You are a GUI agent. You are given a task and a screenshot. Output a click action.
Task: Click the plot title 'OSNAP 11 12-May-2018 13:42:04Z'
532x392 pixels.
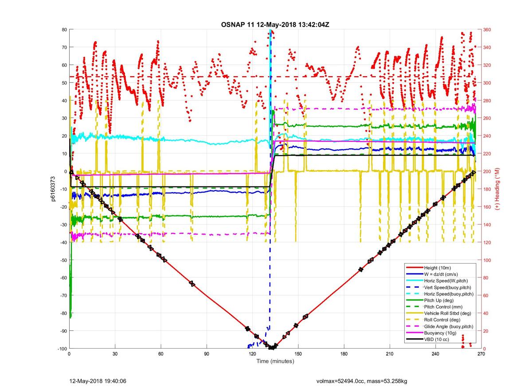coord(275,24)
